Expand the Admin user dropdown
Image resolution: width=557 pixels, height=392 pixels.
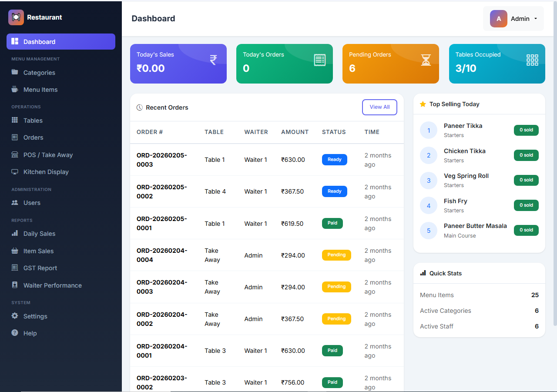535,19
